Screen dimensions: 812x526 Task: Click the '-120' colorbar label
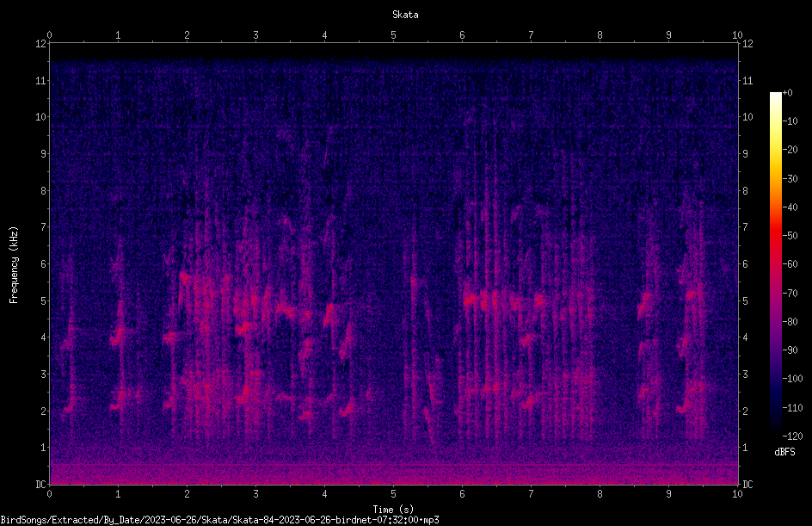click(793, 436)
